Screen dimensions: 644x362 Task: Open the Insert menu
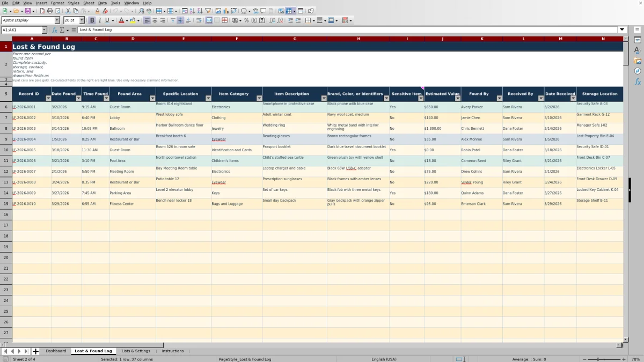41,3
